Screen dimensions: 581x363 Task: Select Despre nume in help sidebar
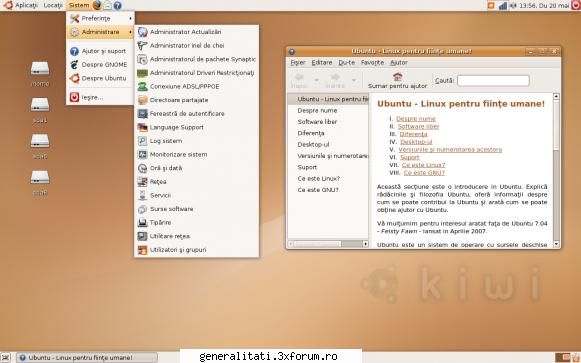[x=317, y=111]
